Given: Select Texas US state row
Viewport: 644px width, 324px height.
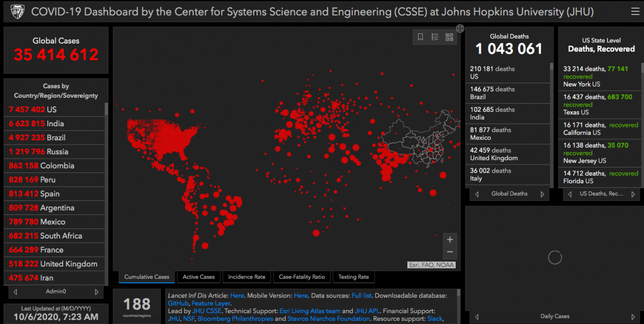Looking at the screenshot, I should tap(599, 104).
